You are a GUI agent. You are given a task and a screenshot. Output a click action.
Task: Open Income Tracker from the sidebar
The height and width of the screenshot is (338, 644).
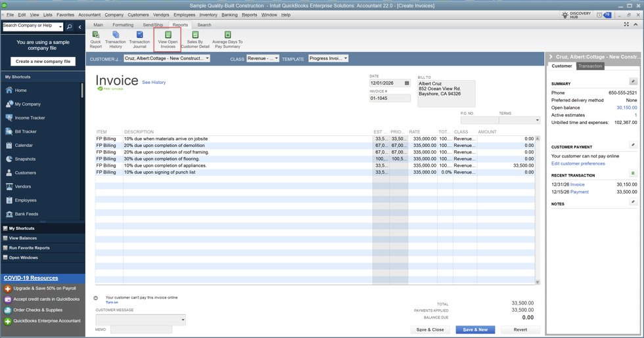[29, 117]
